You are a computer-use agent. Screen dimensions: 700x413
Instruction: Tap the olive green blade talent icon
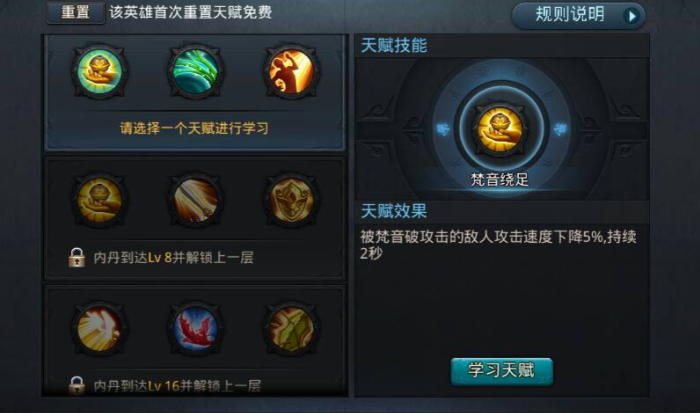point(291,329)
